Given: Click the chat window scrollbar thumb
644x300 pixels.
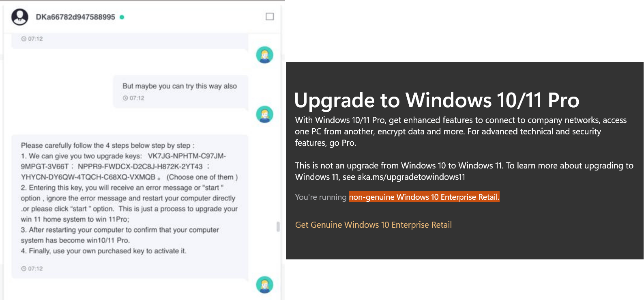Looking at the screenshot, I should [278, 227].
